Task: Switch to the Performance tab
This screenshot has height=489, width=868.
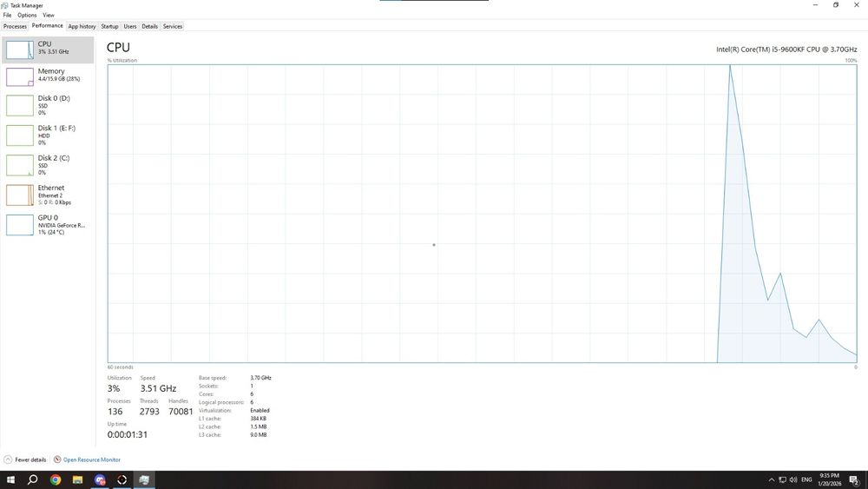Action: 47,26
